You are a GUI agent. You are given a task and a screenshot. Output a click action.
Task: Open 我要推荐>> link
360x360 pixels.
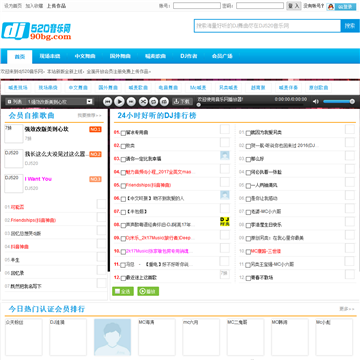click(x=89, y=116)
